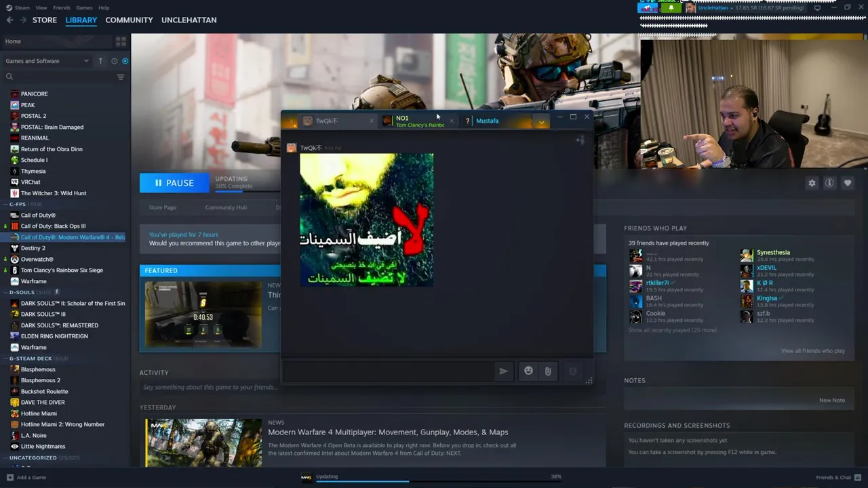Switch to the Mustafa chat tab
The width and height of the screenshot is (868, 488).
(x=496, y=121)
